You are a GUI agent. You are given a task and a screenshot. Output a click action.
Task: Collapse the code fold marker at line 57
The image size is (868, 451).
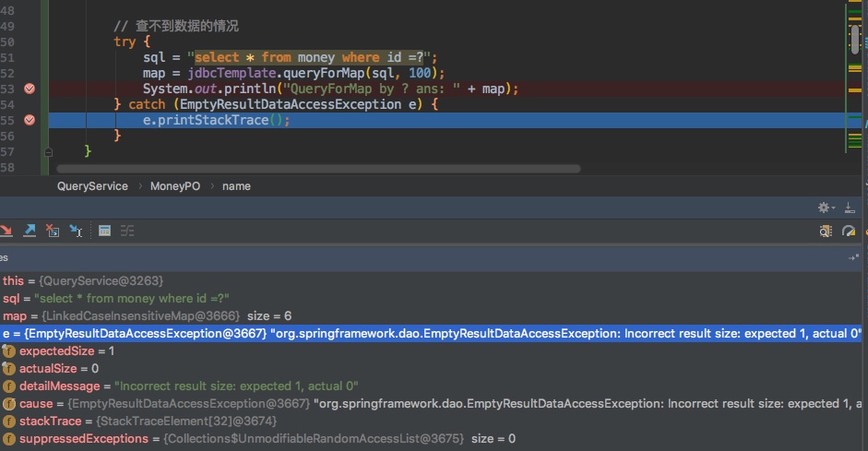coord(48,151)
